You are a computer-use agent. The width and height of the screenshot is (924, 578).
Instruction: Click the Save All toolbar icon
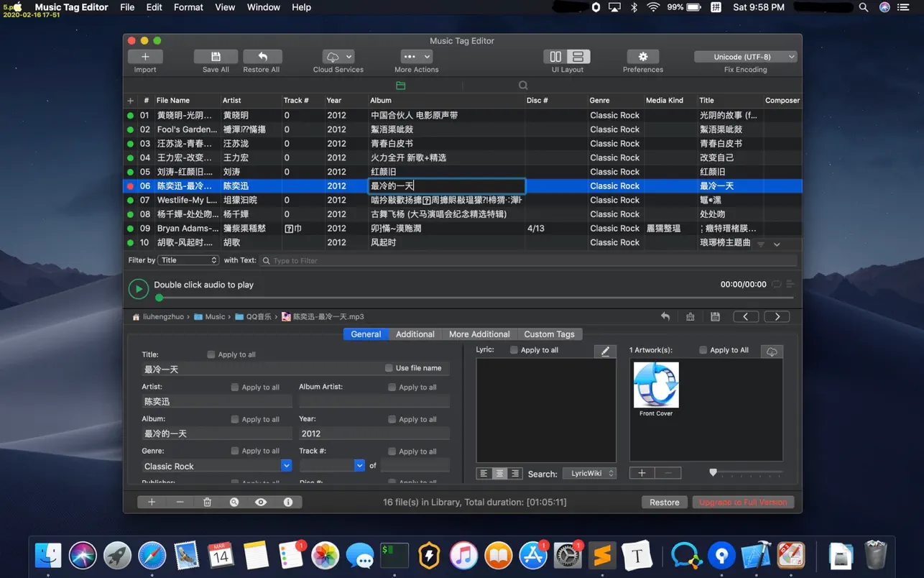click(x=216, y=57)
